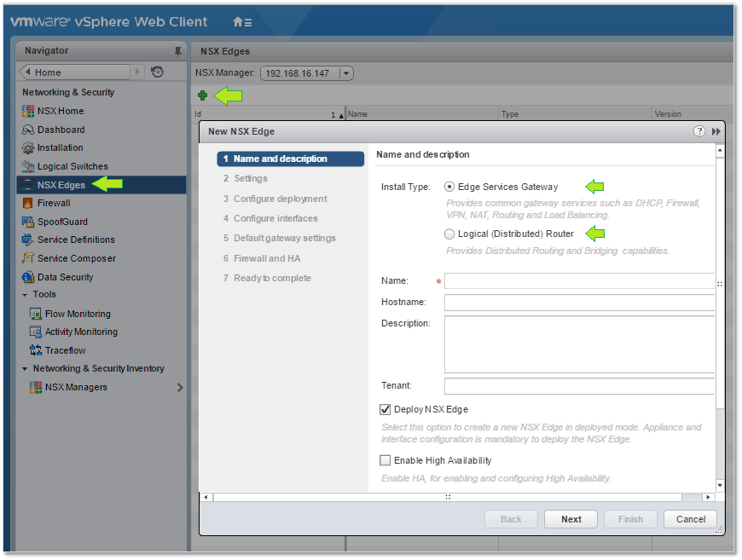Go to step 4 Configure interfaces
Screen dimensions: 742x560
pyautogui.click(x=270, y=218)
